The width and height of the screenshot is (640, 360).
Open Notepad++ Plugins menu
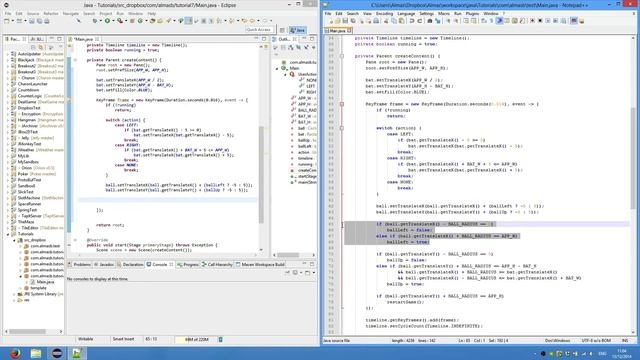[x=472, y=13]
